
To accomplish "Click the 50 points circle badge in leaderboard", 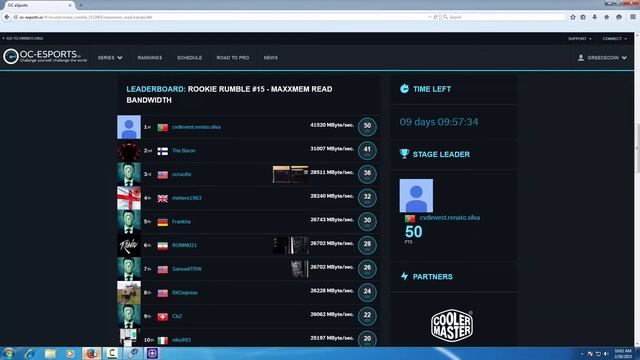I will 367,127.
